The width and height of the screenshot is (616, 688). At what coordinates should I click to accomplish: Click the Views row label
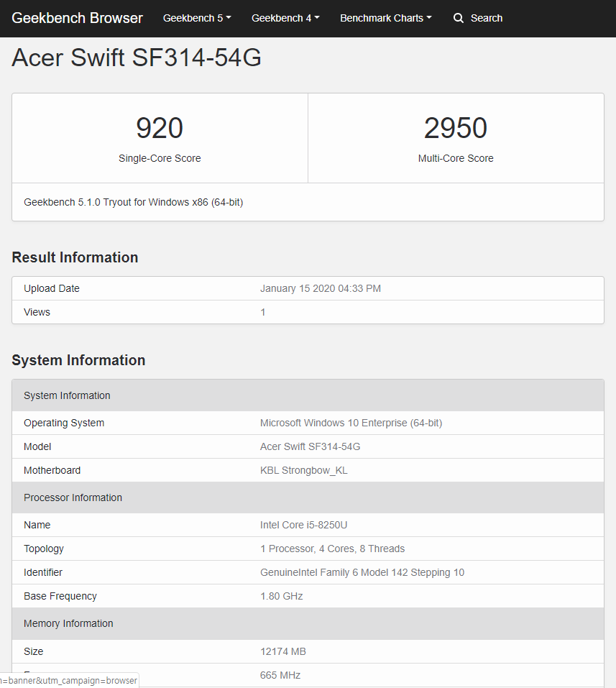pos(37,313)
